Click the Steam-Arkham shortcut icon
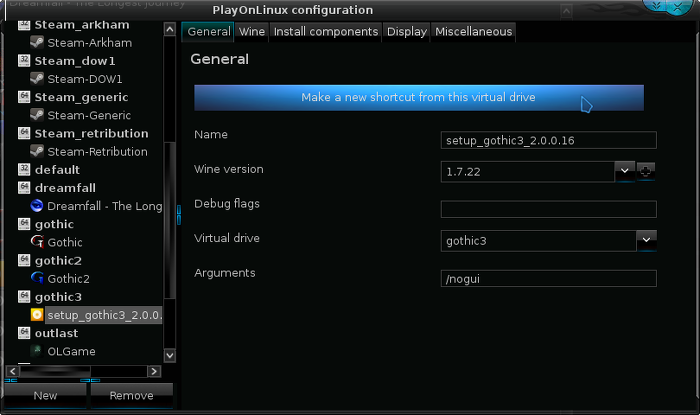 (37, 43)
